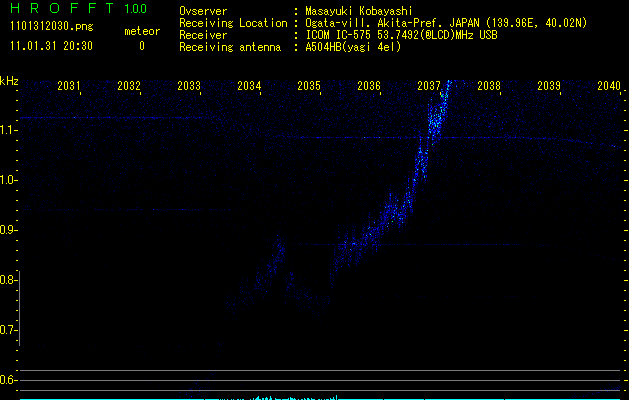
Task: Click the 1.0 kHz frequency label
Action: (x=7, y=180)
